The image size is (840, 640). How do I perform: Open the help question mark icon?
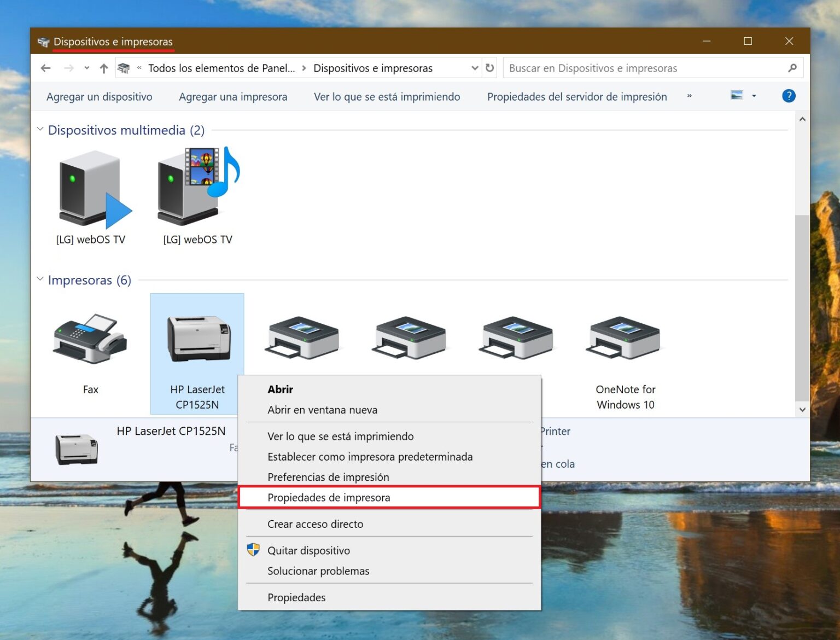pos(789,96)
